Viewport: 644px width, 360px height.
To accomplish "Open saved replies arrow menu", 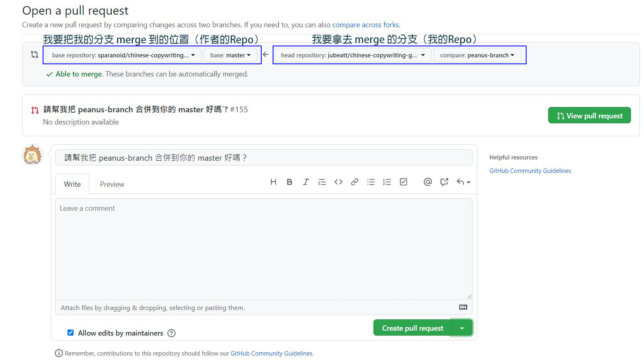I will pyautogui.click(x=463, y=182).
